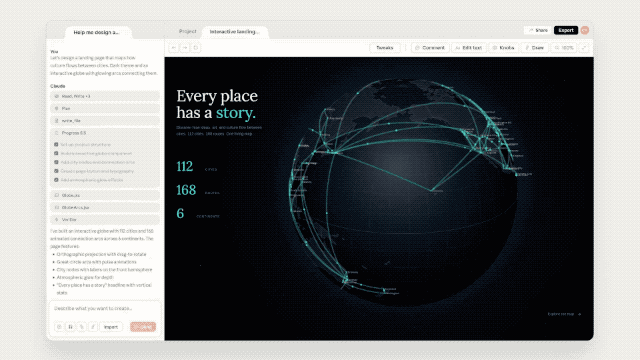Click the file icon on Globe.jsx row
The width and height of the screenshot is (640, 360).
point(57,195)
